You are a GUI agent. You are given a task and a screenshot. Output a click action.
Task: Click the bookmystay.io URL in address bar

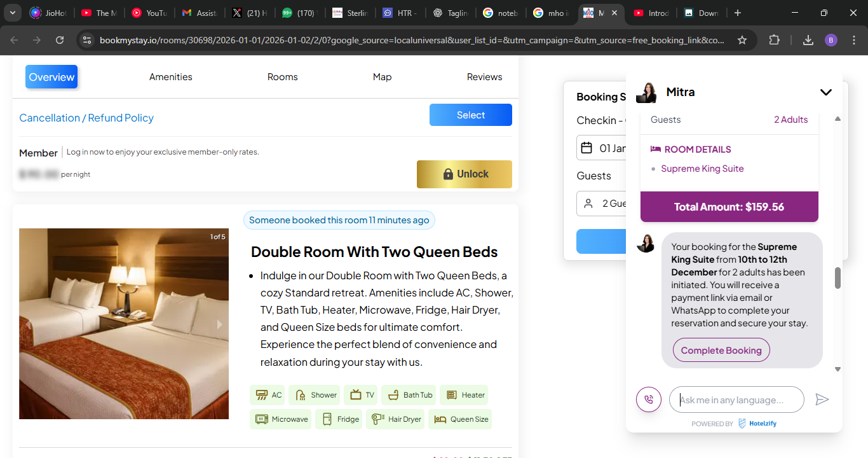coord(412,40)
